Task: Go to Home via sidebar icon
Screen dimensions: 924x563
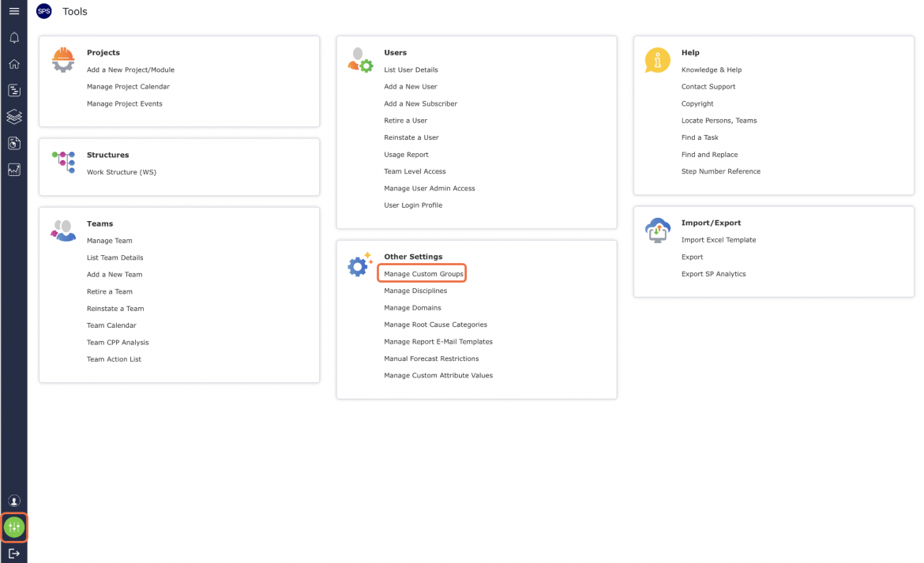Action: tap(14, 64)
